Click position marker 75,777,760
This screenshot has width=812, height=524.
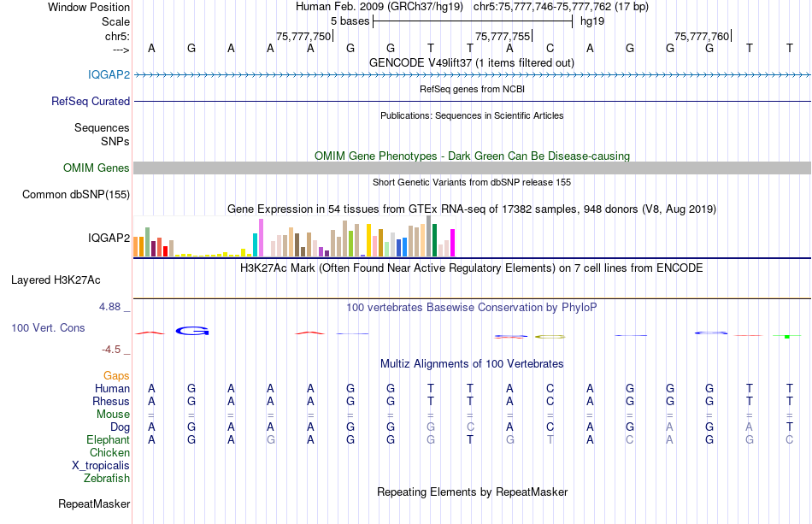click(702, 36)
